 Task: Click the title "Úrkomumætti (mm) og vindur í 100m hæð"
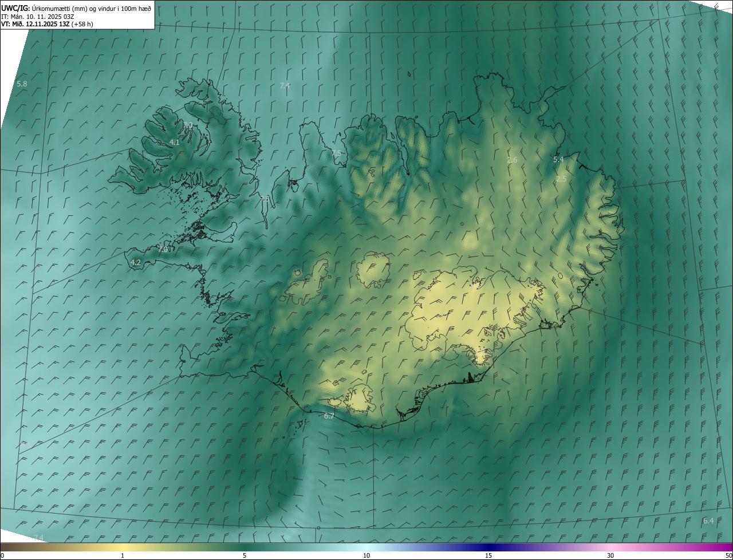coord(92,8)
